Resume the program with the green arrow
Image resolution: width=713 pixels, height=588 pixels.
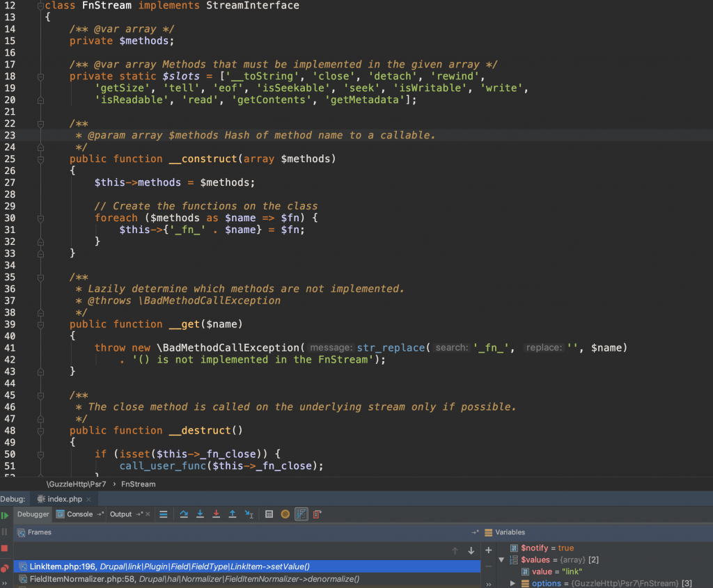click(6, 515)
